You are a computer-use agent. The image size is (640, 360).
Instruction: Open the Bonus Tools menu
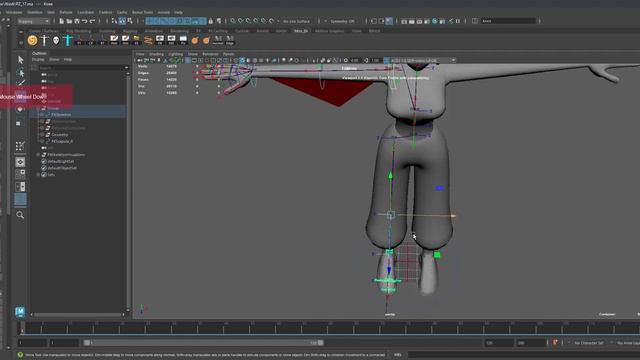pos(142,12)
